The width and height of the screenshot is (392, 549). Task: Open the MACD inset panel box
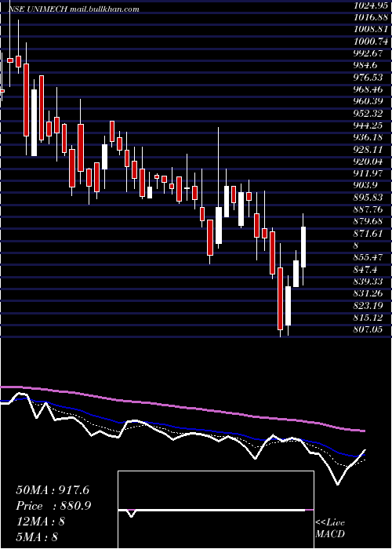216,510
